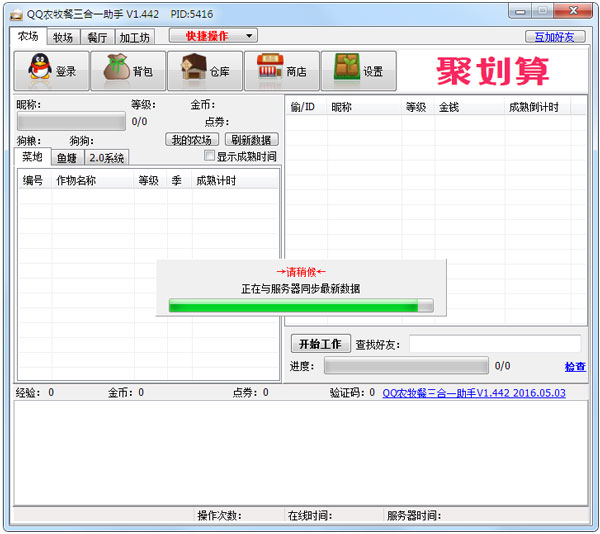600x534 pixels.
Task: Click the 服务器时间 status bar entry
Action: [x=414, y=515]
